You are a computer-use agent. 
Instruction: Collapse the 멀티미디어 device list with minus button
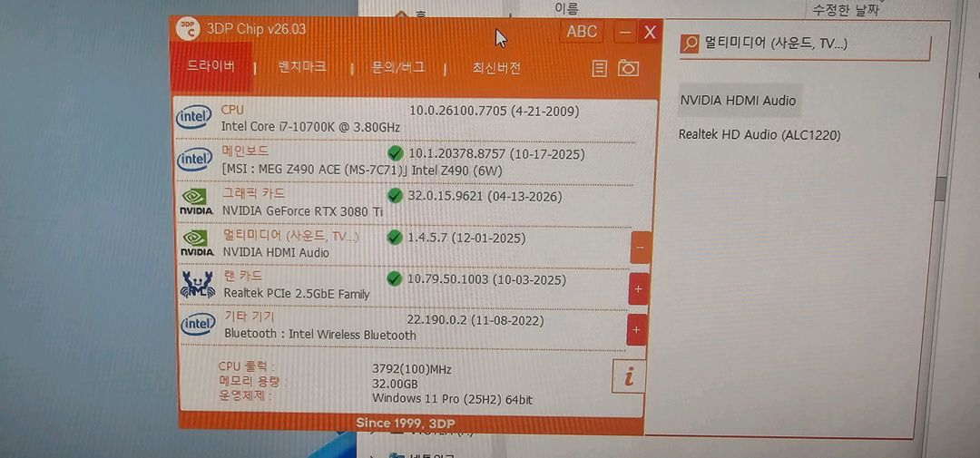[x=640, y=248]
